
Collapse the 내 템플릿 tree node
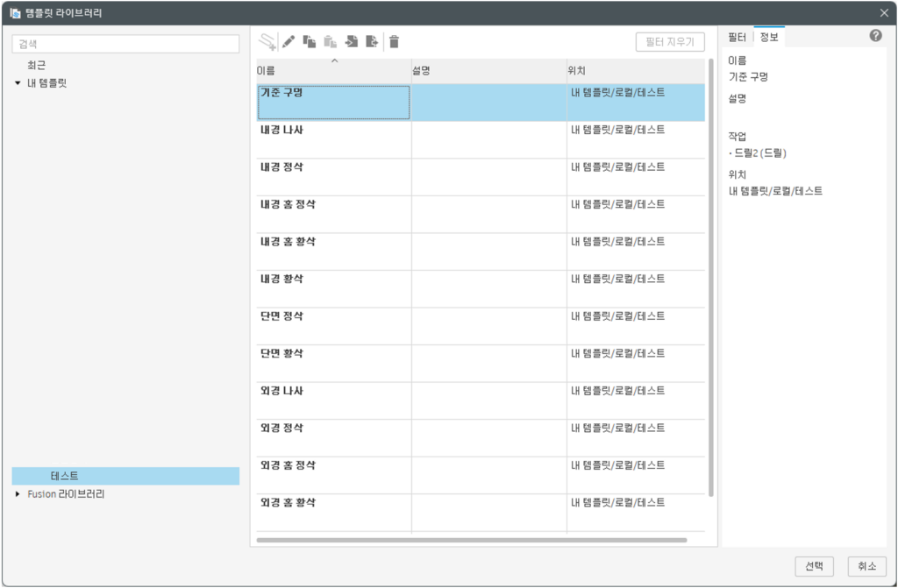18,83
